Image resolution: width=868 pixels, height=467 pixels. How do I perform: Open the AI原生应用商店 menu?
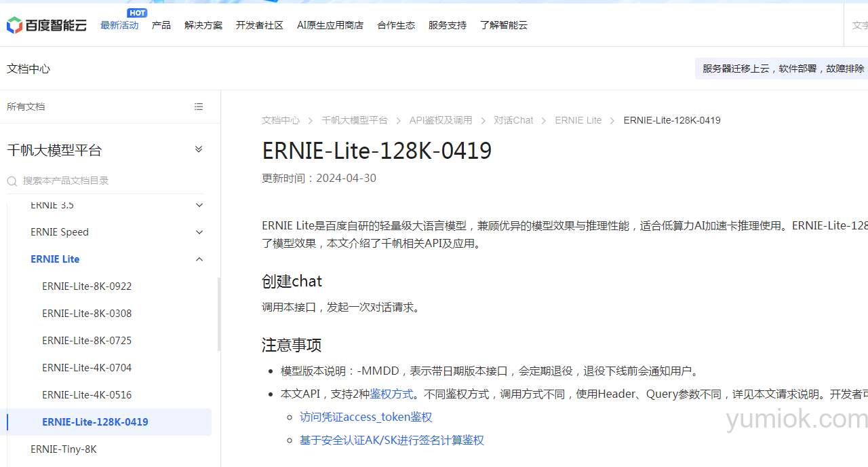coord(330,25)
